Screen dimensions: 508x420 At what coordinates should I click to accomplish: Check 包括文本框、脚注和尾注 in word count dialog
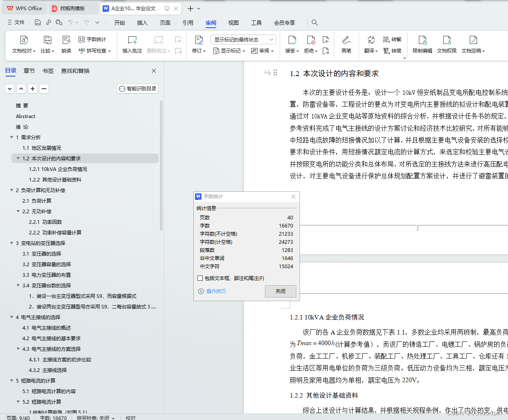pyautogui.click(x=200, y=278)
